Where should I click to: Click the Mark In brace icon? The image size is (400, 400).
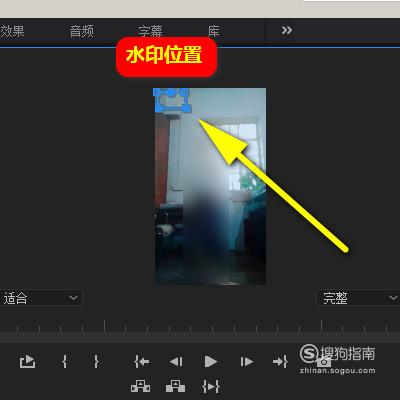coord(65,361)
